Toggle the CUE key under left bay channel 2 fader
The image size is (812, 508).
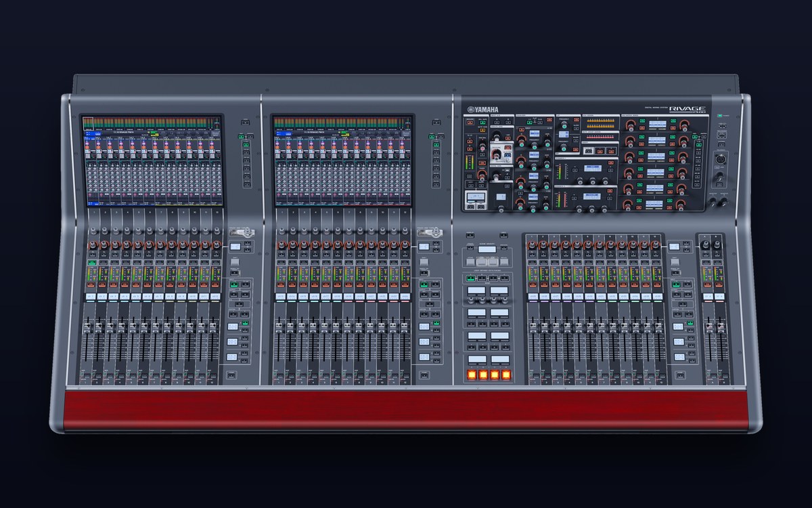click(x=99, y=375)
